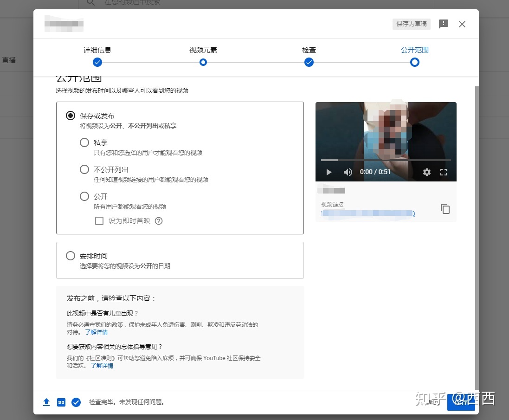Click the SD processing status icon
The image size is (509, 420).
coord(61,402)
